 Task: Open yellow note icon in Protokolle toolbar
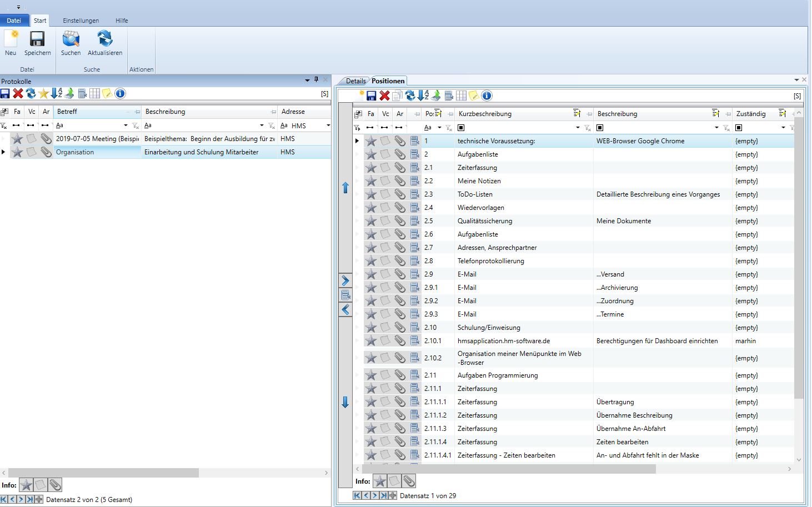107,93
